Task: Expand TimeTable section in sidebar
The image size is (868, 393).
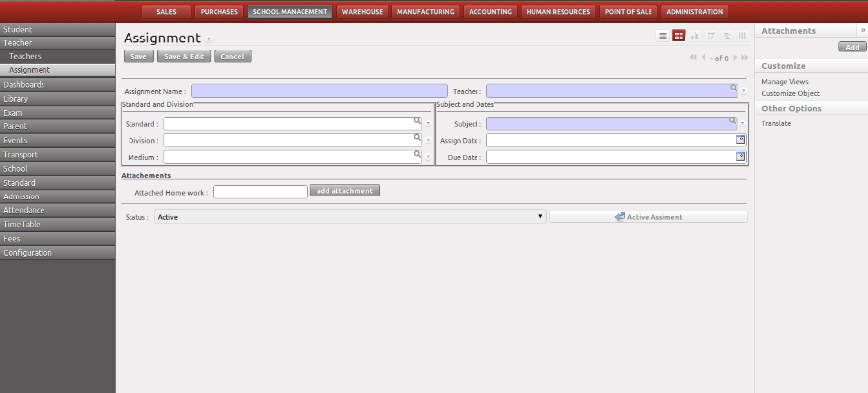Action: coord(57,224)
